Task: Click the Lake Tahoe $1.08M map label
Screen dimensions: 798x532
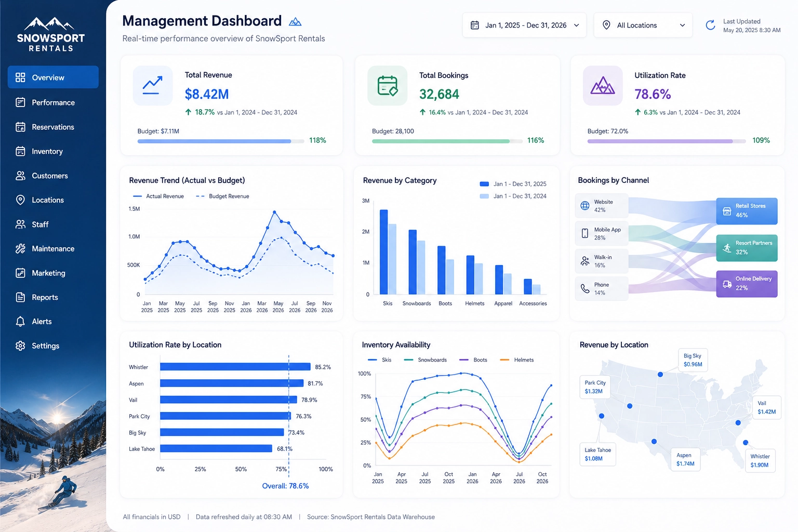Action: [597, 454]
